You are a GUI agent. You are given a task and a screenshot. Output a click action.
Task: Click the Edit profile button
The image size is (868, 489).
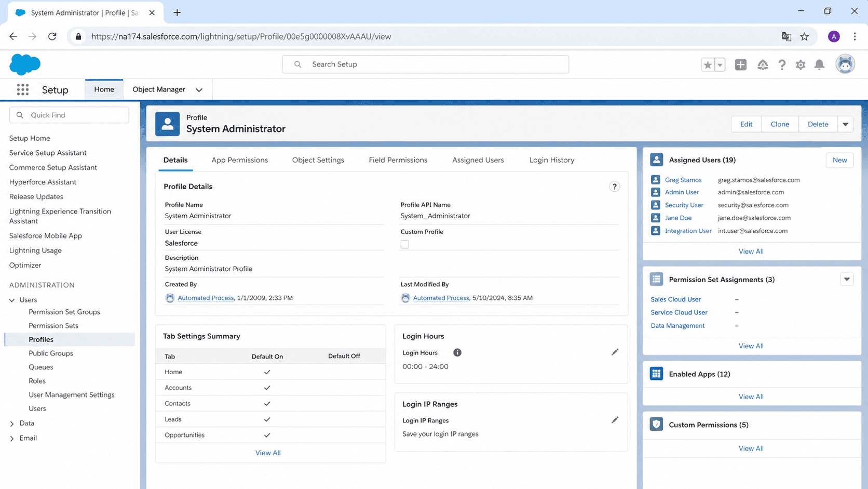point(746,124)
